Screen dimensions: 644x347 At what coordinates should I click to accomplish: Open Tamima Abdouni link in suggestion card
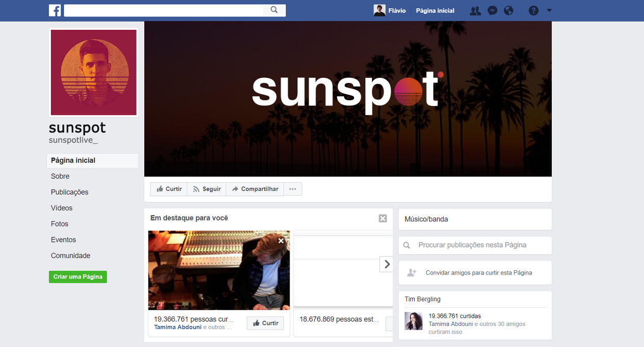click(x=178, y=327)
